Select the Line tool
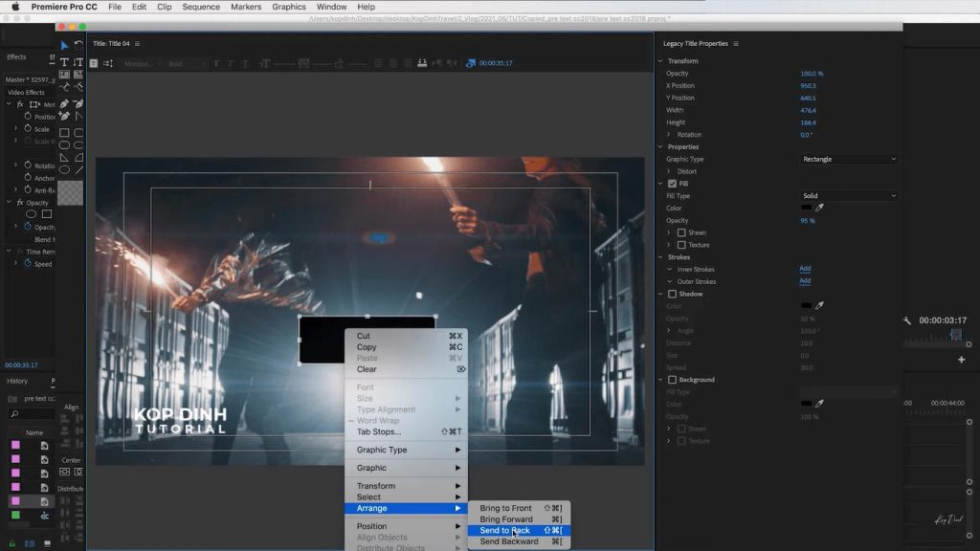 [x=78, y=170]
